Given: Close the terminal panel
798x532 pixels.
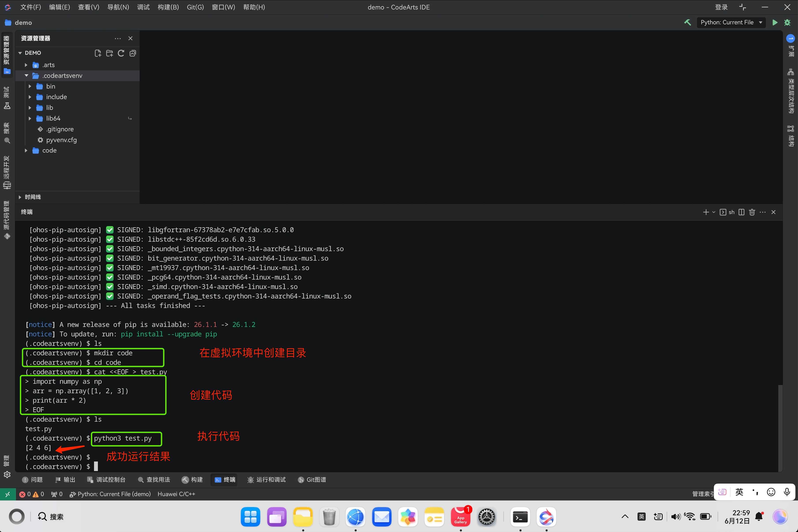Looking at the screenshot, I should [774, 212].
